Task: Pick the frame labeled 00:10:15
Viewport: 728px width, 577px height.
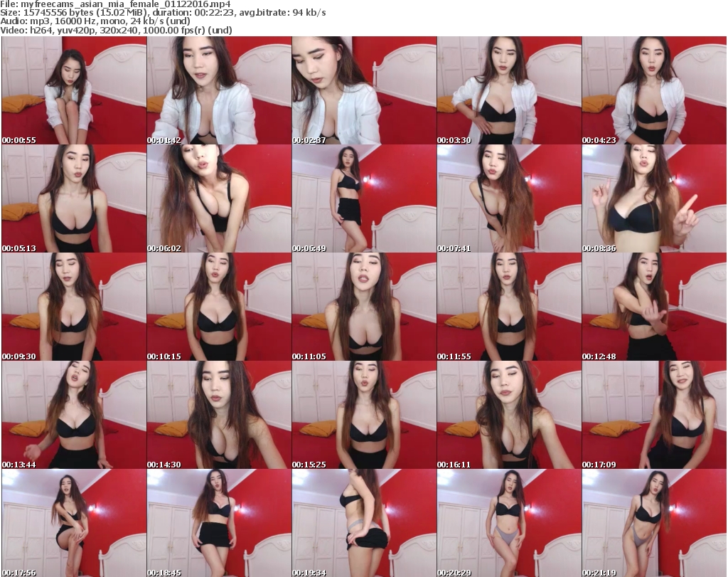Action: point(219,307)
